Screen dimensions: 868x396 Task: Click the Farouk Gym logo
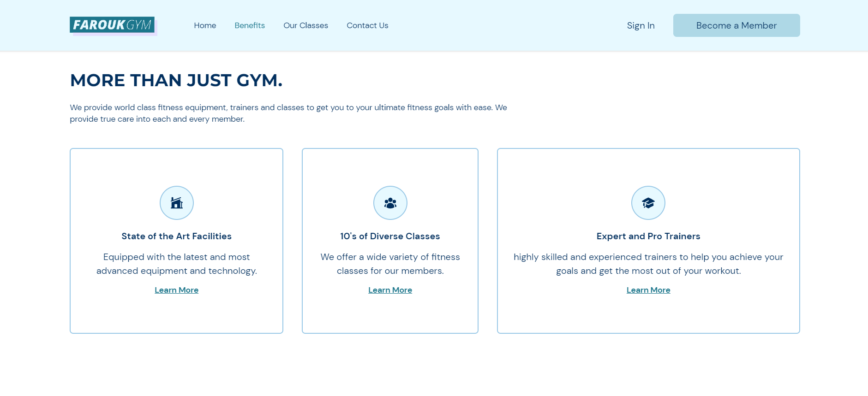coord(112,25)
